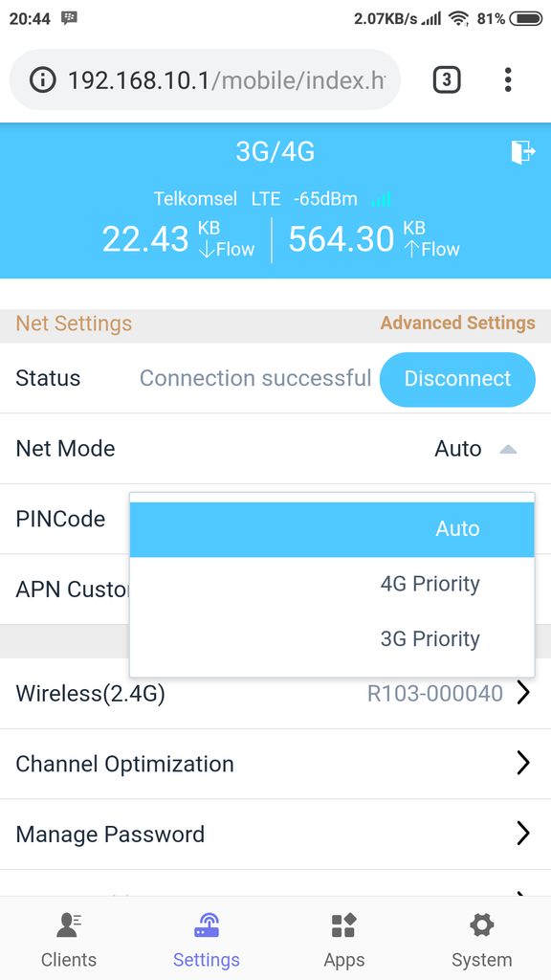Tap the Settings router icon in bottom bar
Viewport: 551px width, 980px height.
coord(206,926)
